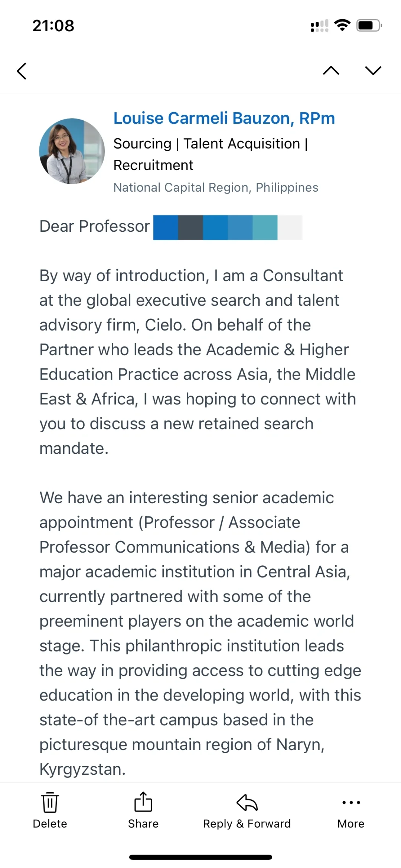The width and height of the screenshot is (401, 868).
Task: Click the dark gray redaction block
Action: coord(190,227)
